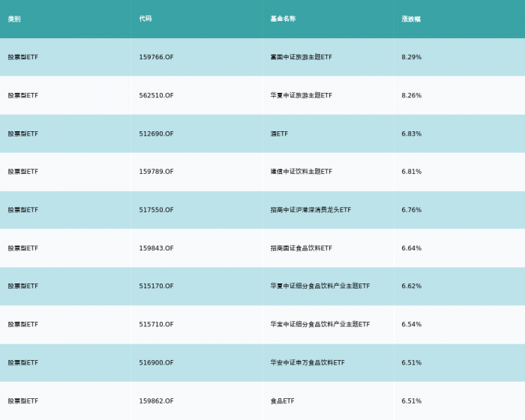This screenshot has width=525, height=420.
Task: Select the 6.64% change value
Action: [x=412, y=248]
